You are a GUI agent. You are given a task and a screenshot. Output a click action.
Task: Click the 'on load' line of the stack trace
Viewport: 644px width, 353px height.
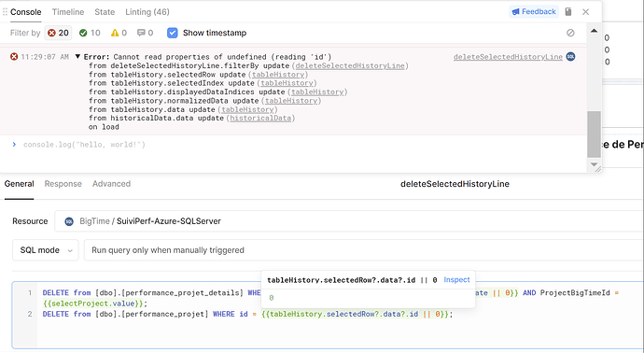tap(104, 127)
